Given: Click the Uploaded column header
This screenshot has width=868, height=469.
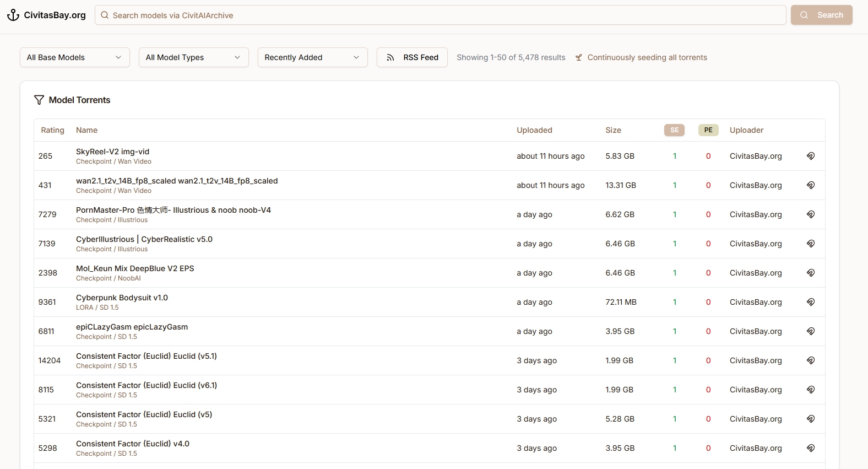Looking at the screenshot, I should (x=534, y=130).
